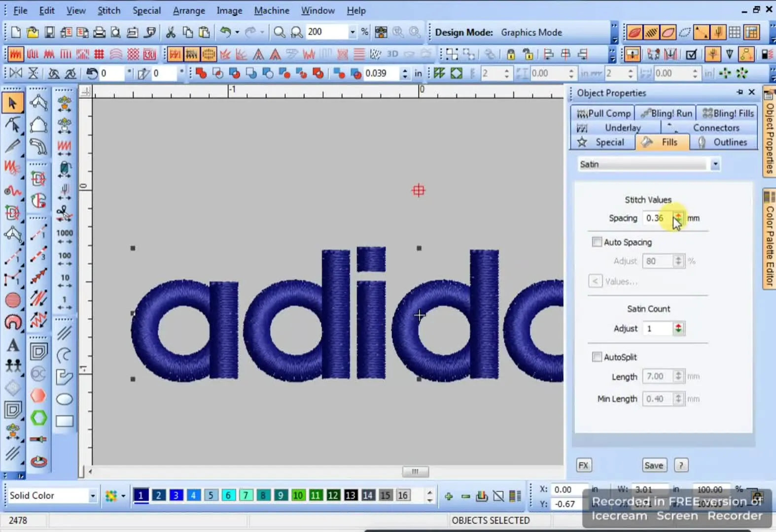Adjust the 0.039 offset stepper
776x532 pixels.
405,73
